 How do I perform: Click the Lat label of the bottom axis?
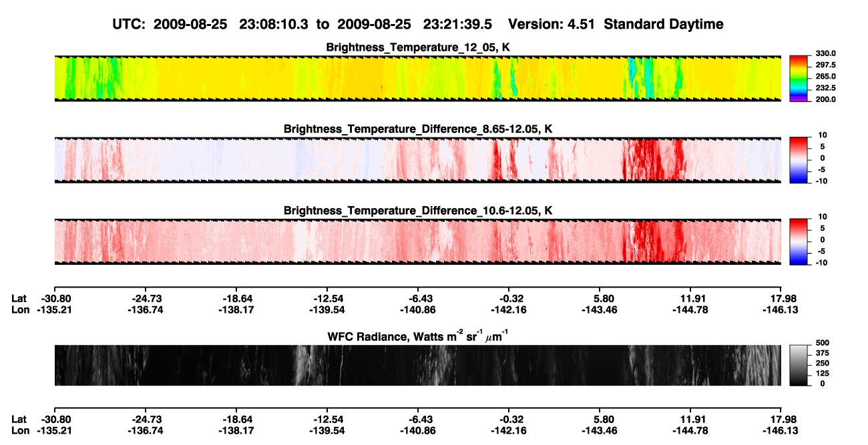[19, 420]
